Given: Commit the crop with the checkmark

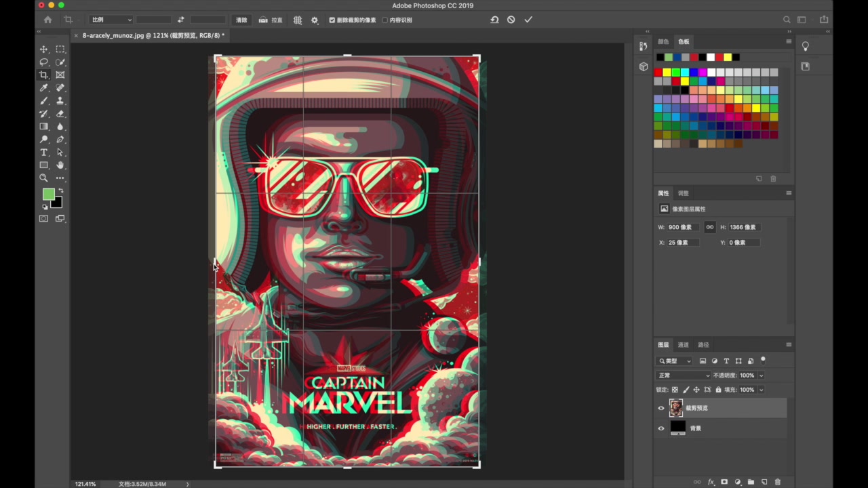Looking at the screenshot, I should click(528, 20).
